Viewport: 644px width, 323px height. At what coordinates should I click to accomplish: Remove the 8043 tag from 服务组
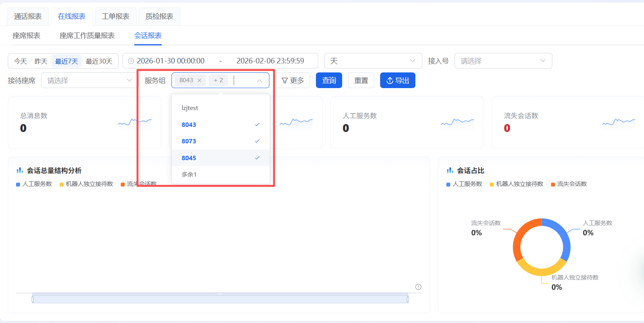(x=199, y=80)
